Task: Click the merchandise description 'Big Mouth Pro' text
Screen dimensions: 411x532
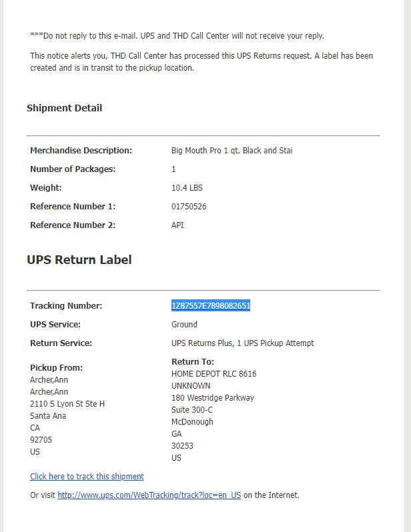Action: [196, 150]
